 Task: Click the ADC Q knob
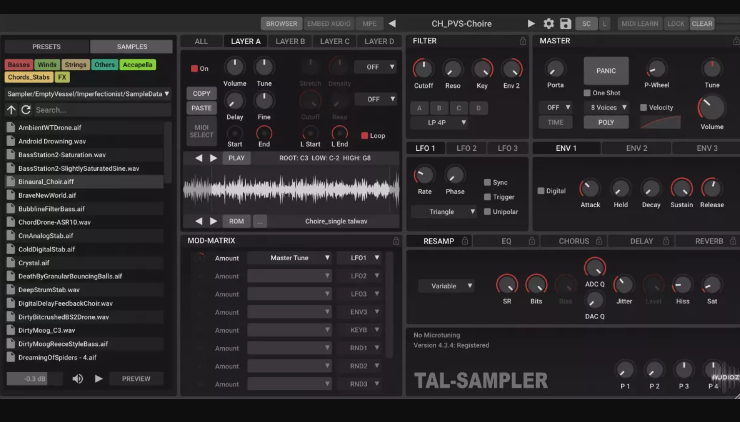point(595,268)
